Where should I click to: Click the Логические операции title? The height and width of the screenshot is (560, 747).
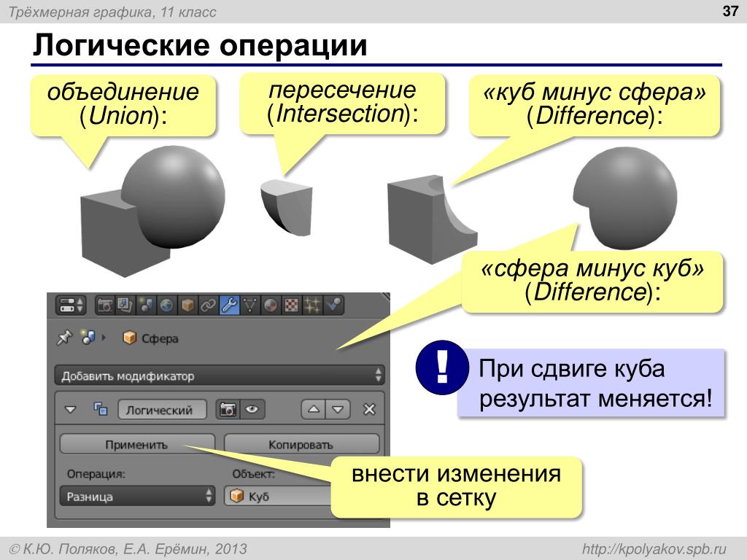pos(200,45)
